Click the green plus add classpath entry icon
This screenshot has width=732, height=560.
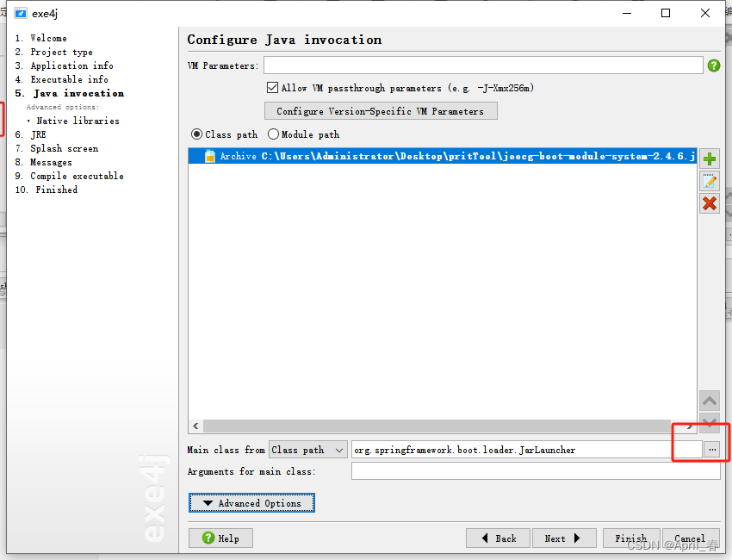709,159
